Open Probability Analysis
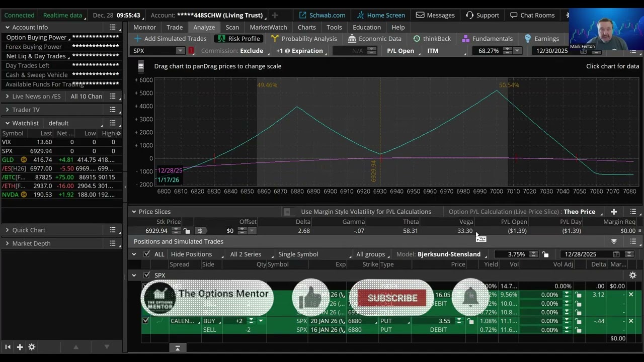 [x=304, y=39]
